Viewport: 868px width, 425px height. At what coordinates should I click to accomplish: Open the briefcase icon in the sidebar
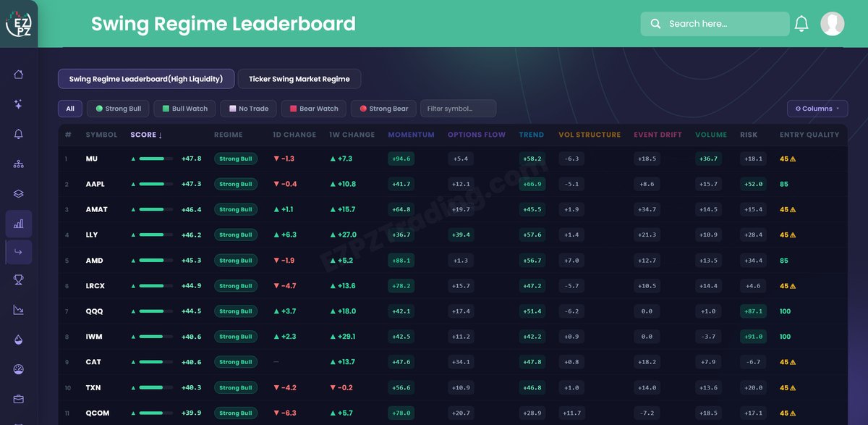(19, 399)
